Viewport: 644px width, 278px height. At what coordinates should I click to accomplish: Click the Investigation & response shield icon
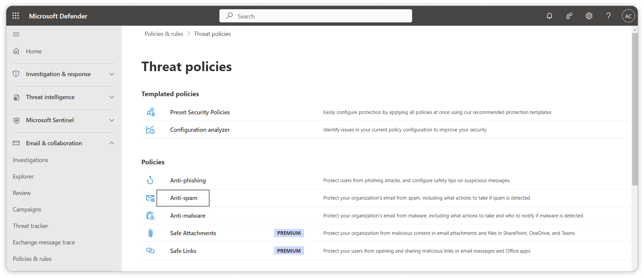point(16,74)
